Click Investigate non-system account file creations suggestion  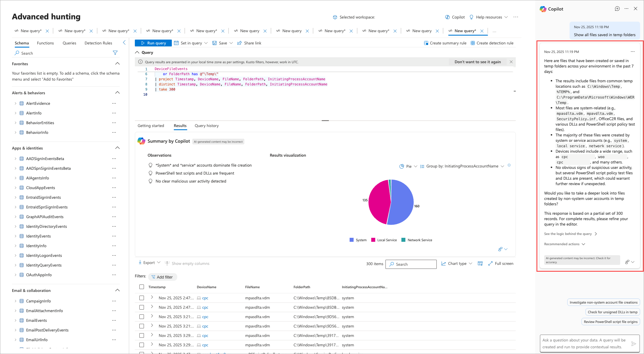point(603,302)
